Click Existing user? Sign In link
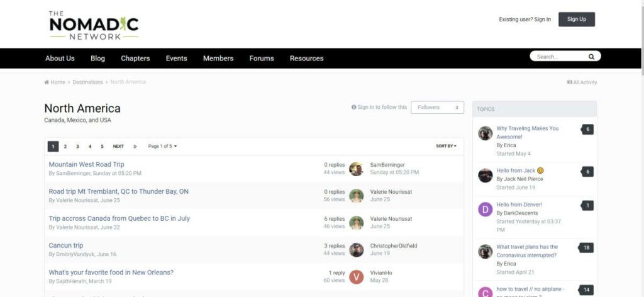Screen dimensions: 644x297 click(525, 20)
